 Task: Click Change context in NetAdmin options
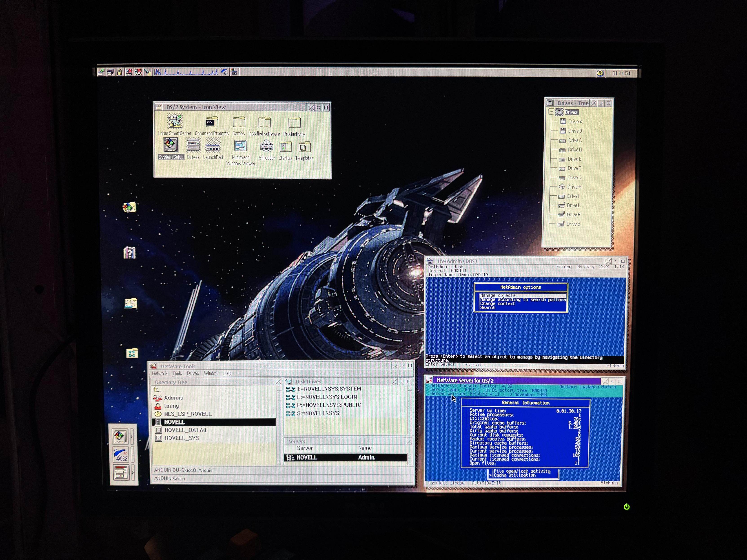497,303
